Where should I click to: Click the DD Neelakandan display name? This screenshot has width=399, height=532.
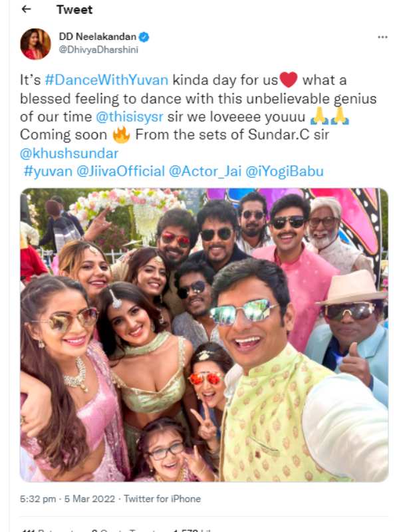click(98, 37)
